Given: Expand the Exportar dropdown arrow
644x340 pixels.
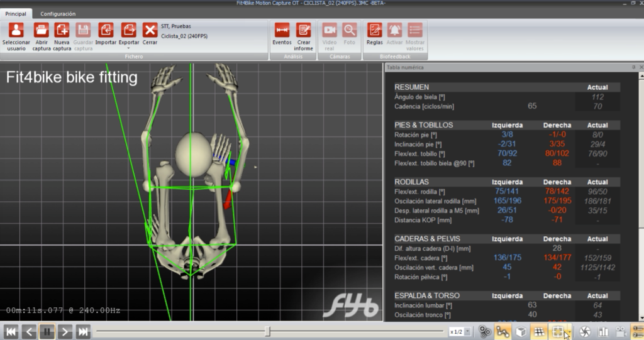Looking at the screenshot, I should pyautogui.click(x=128, y=48).
